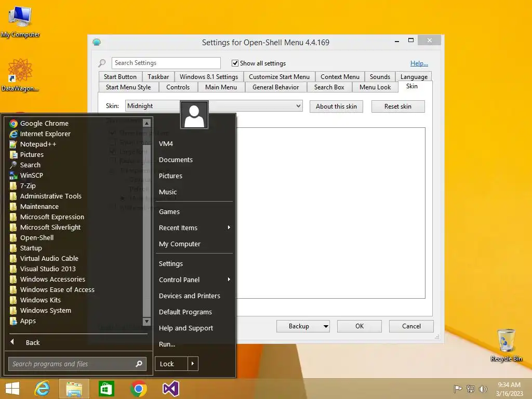Image resolution: width=532 pixels, height=399 pixels.
Task: Click the programs list scroll down arrow
Action: pos(147,321)
